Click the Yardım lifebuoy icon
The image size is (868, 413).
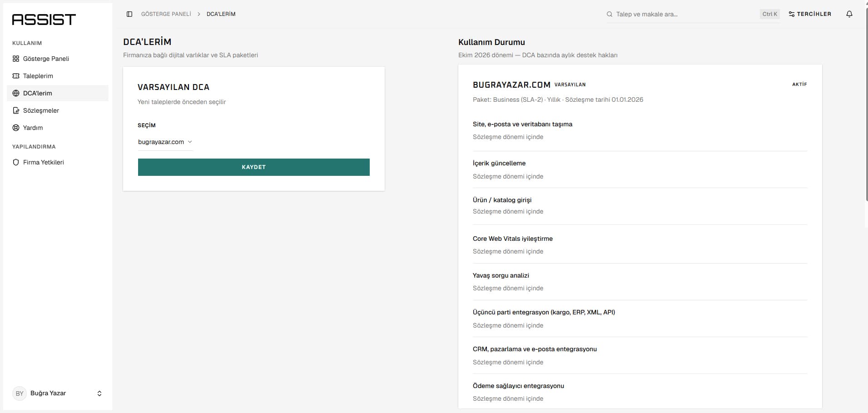pos(16,128)
